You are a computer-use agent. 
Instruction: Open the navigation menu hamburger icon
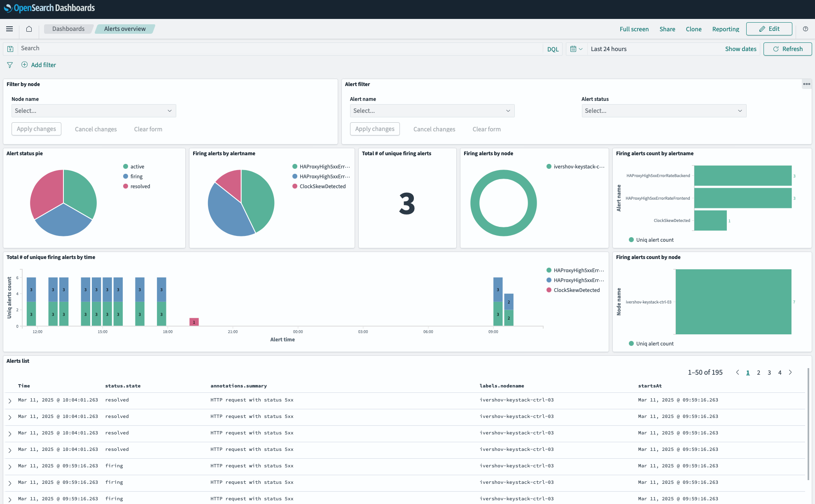9,29
